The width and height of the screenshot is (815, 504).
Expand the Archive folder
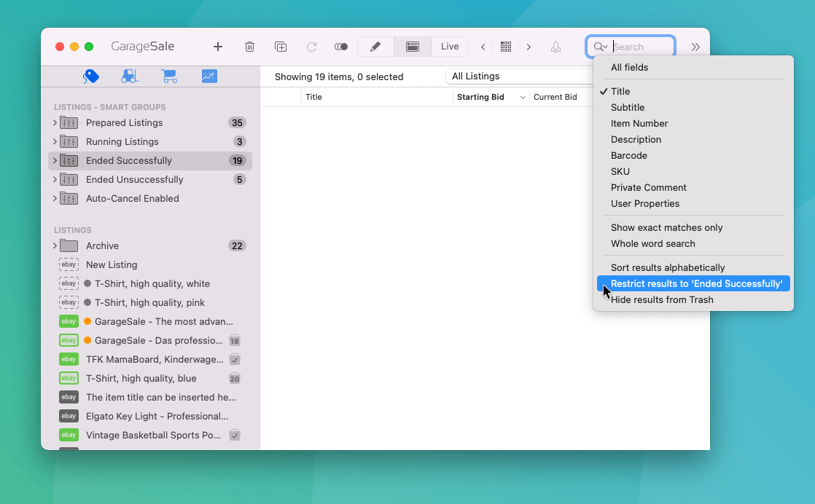[55, 245]
